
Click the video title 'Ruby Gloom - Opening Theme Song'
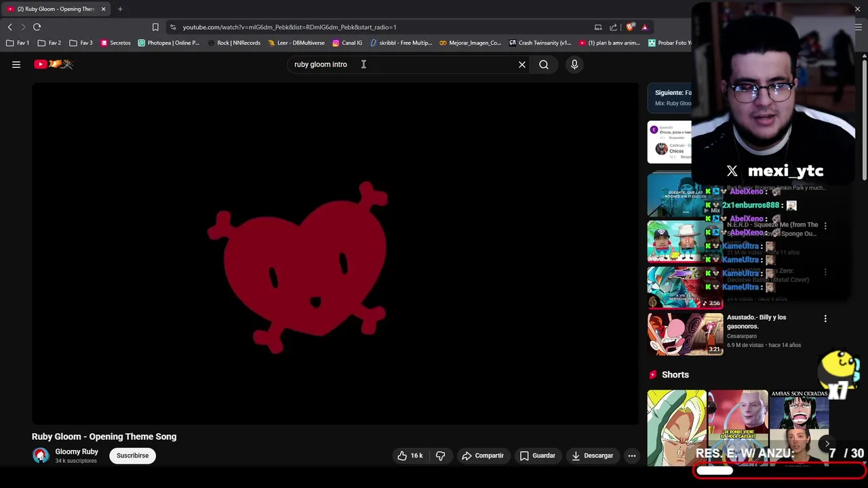(x=104, y=436)
